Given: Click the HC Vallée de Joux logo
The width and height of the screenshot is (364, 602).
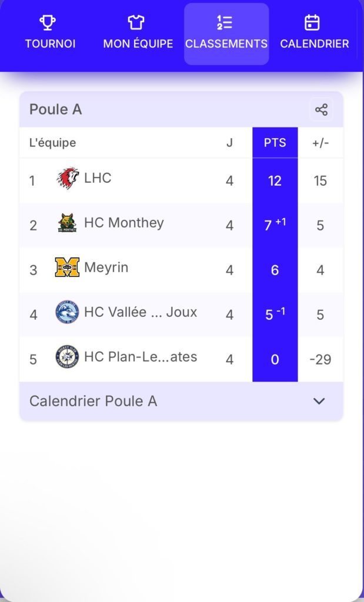Looking at the screenshot, I should point(67,312).
